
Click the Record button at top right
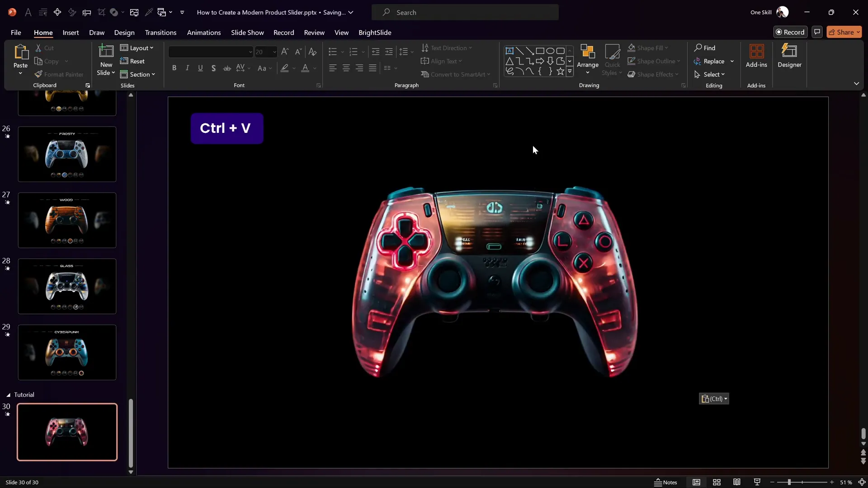pos(790,32)
